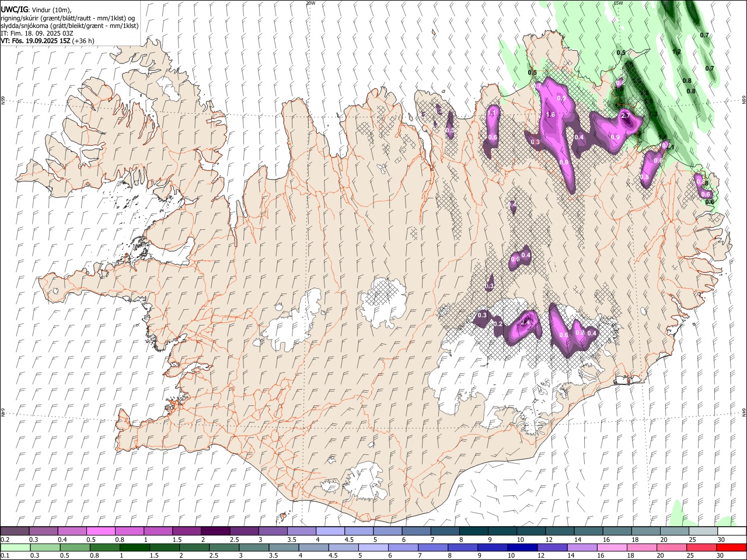Click the '20W' longitude label
This screenshot has width=747, height=560.
click(310, 3)
